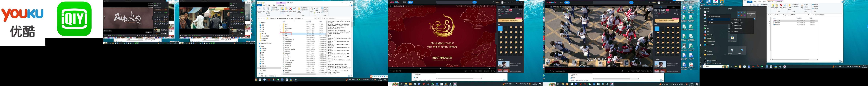Click the search box in player showing schoolyard scene
The width and height of the screenshot is (868, 86).
[x=611, y=2]
